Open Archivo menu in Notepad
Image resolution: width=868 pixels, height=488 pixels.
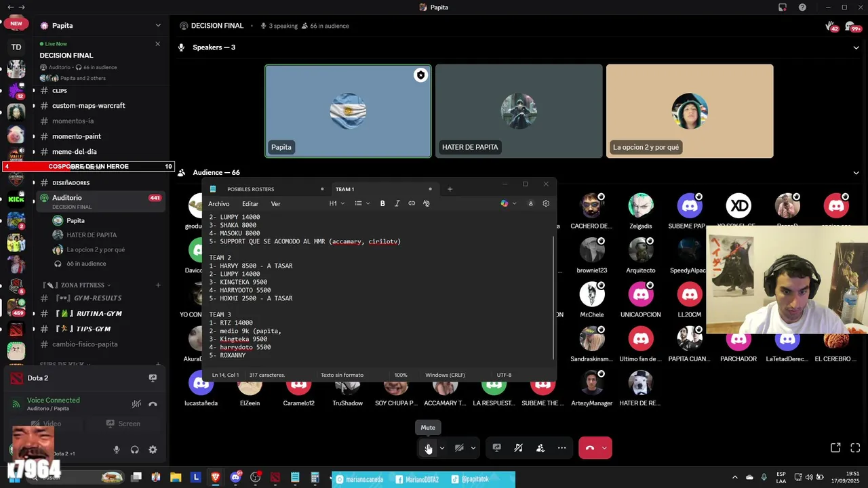(218, 203)
